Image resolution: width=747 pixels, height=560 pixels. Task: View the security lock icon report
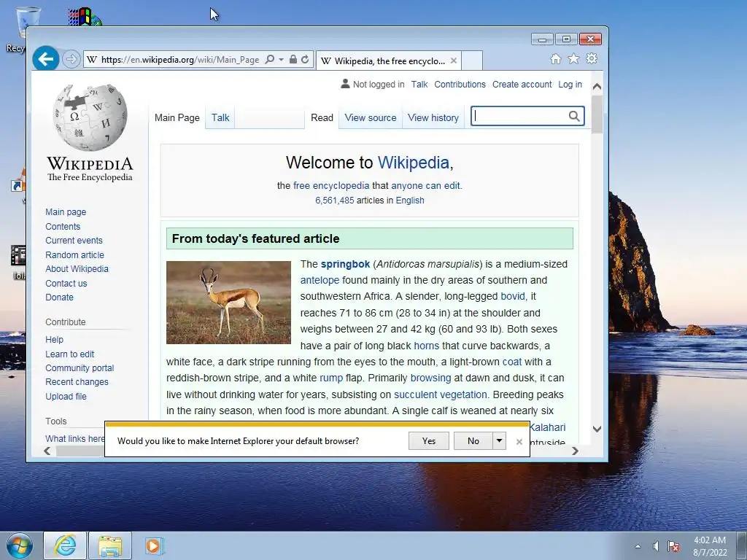pyautogui.click(x=293, y=60)
